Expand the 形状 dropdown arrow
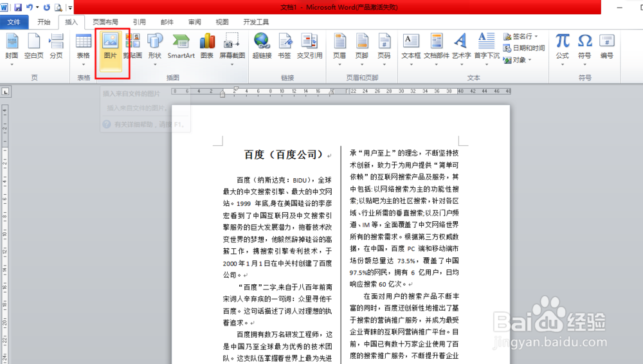 154,64
